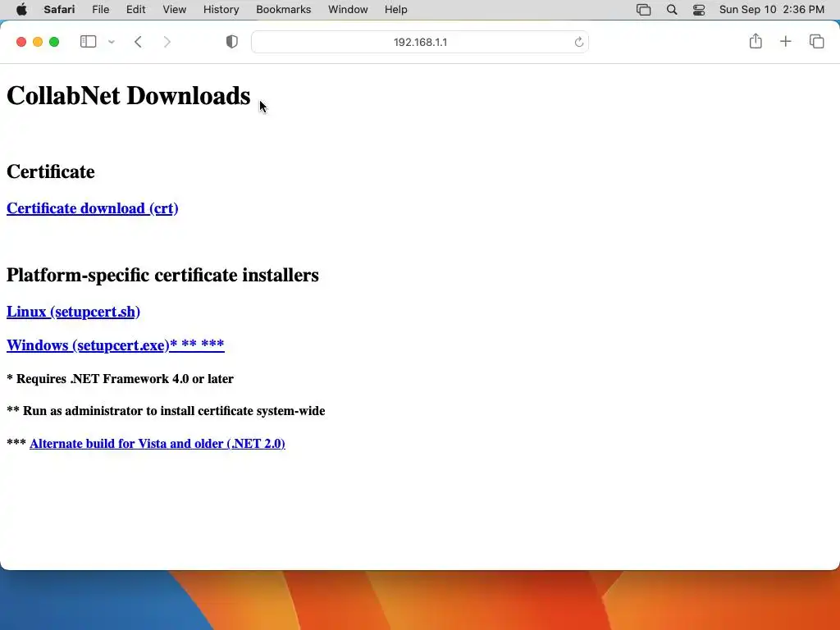Open Linux (setupcert.sh) link
Viewport: 840px width, 630px height.
pos(73,311)
